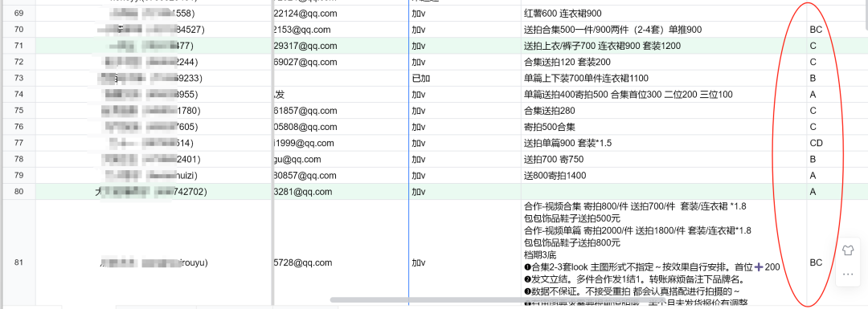Click email cell 3281@qq.com
The width and height of the screenshot is (868, 309).
pos(341,192)
